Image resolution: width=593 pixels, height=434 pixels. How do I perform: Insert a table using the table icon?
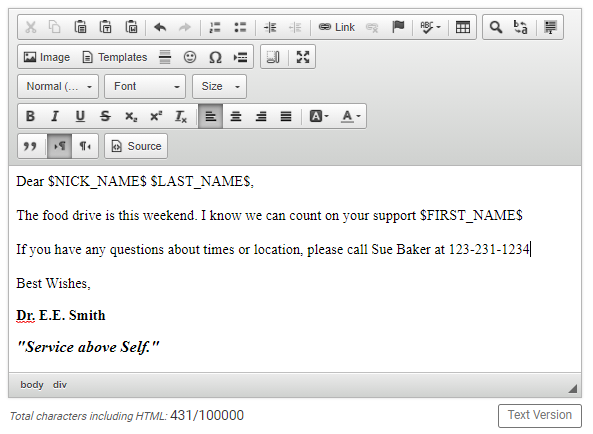pos(463,27)
